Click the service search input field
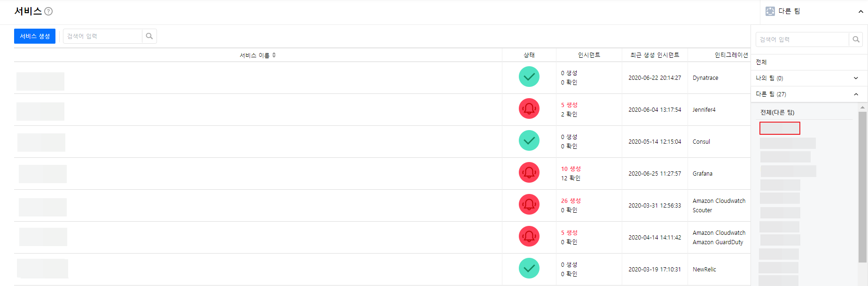The height and width of the screenshot is (286, 868). point(103,36)
